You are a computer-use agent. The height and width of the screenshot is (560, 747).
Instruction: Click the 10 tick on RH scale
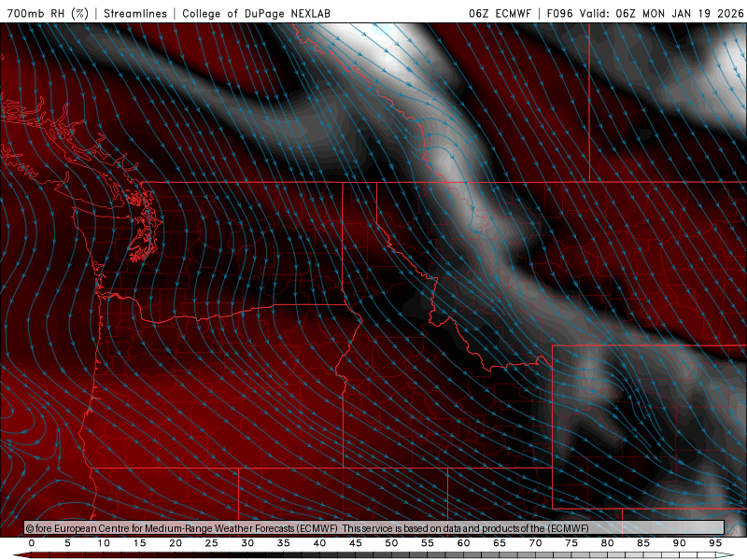coord(104,543)
